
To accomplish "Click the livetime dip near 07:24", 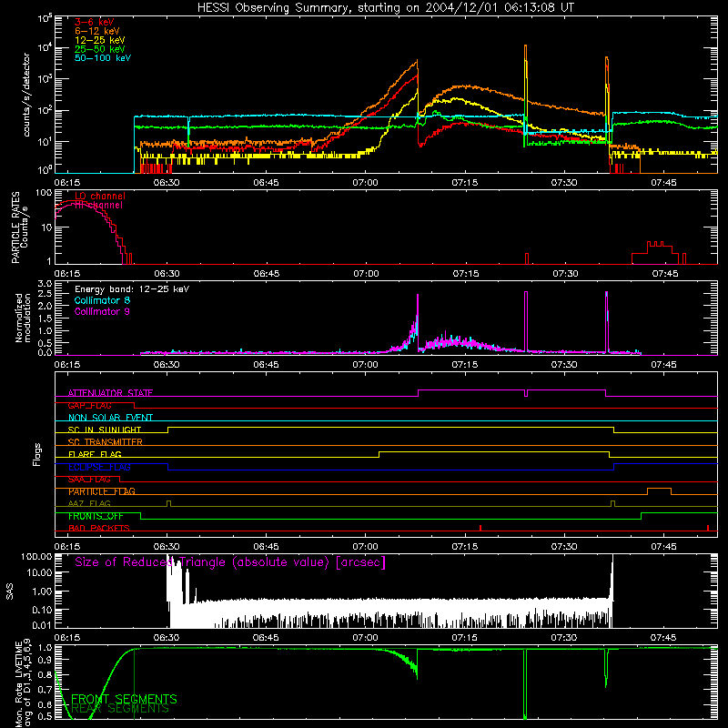I will coord(525,683).
